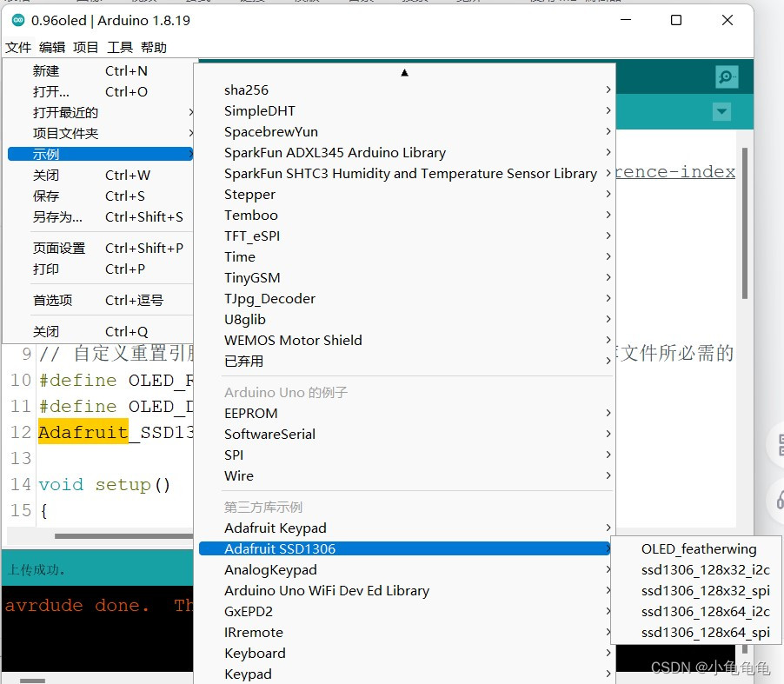
Task: Open the 帮助 menu
Action: (x=154, y=48)
